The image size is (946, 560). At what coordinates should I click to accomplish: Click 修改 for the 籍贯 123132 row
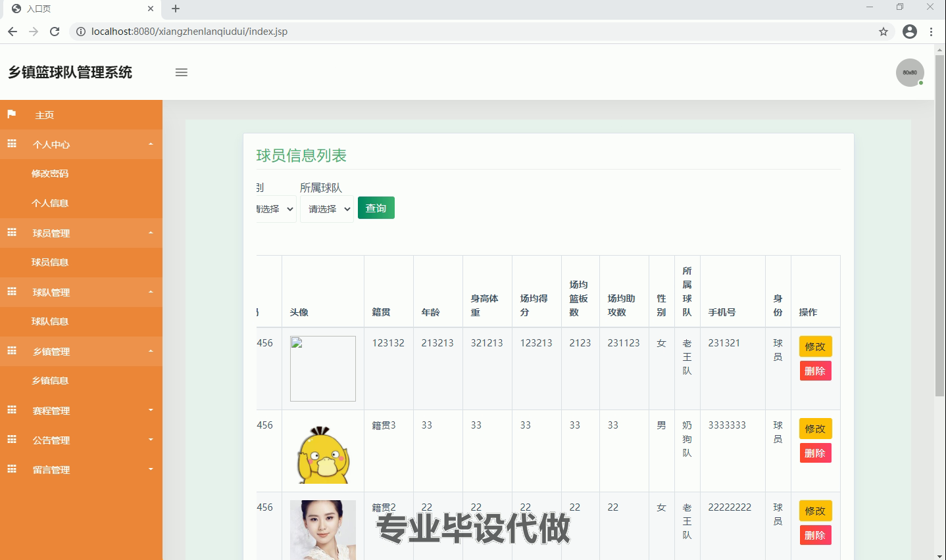coord(815,346)
